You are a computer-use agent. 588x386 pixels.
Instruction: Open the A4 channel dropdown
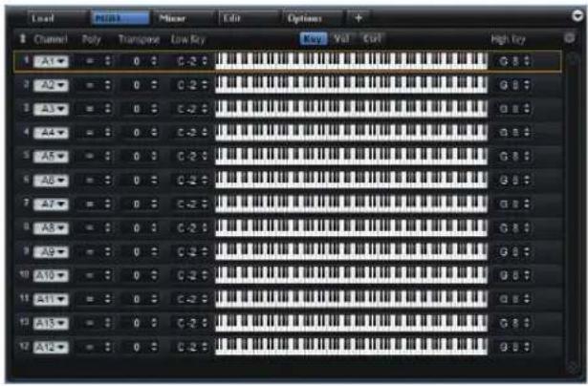click(51, 133)
